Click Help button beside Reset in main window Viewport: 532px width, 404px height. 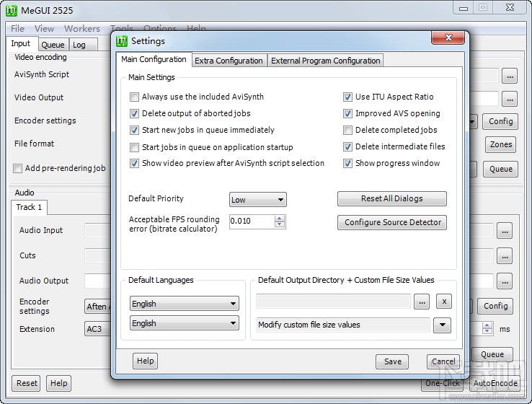pos(58,383)
